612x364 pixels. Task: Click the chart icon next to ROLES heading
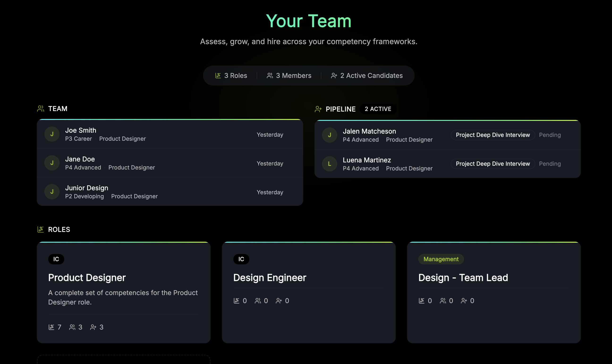pyautogui.click(x=40, y=229)
